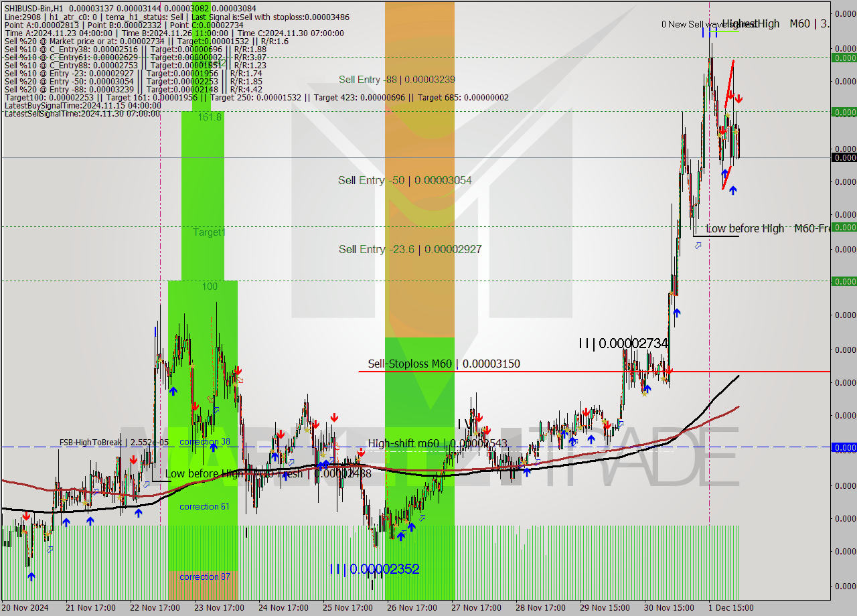This screenshot has width=857, height=616.
Task: Click '22 Nov 17:00' on time axis
Action: pos(155,608)
